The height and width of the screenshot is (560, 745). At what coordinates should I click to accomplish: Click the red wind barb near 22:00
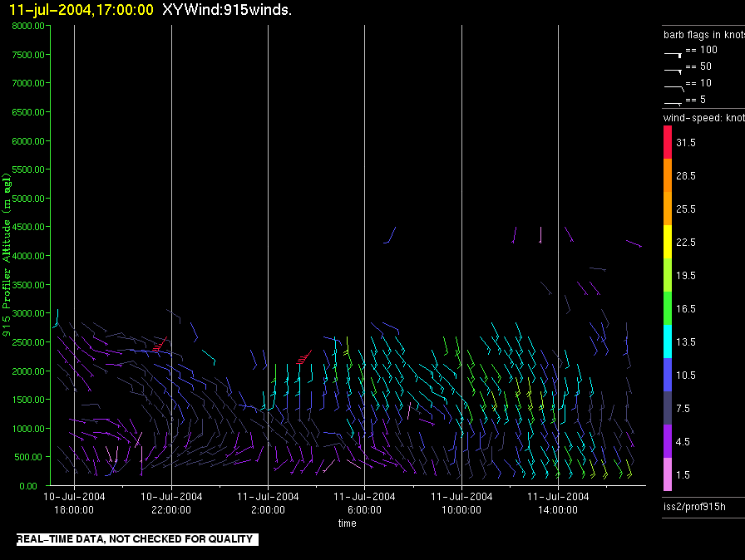[x=160, y=345]
